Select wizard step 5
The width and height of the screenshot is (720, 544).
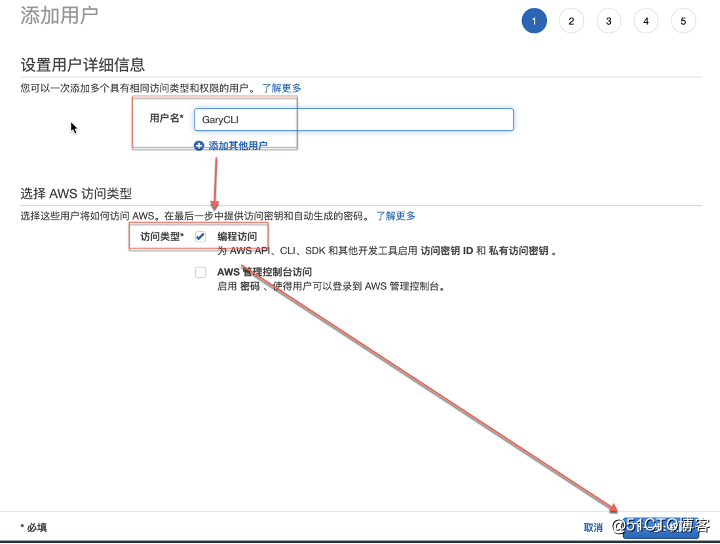coord(683,21)
